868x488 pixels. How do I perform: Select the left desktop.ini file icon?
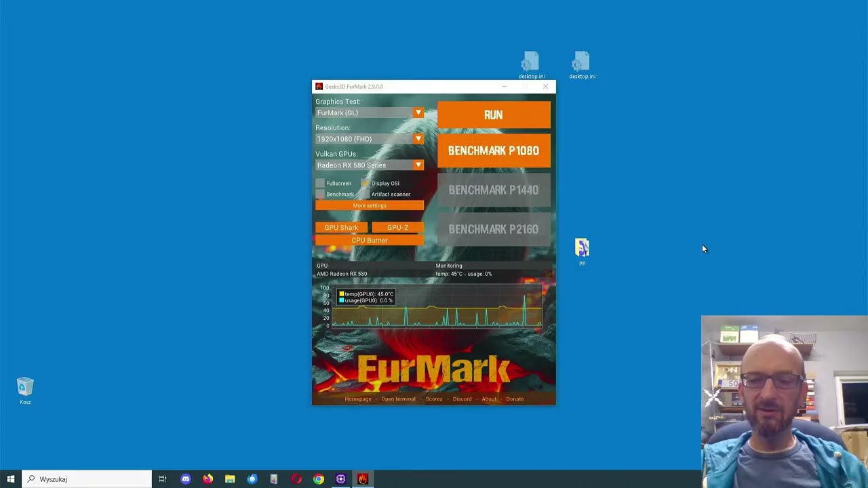531,66
